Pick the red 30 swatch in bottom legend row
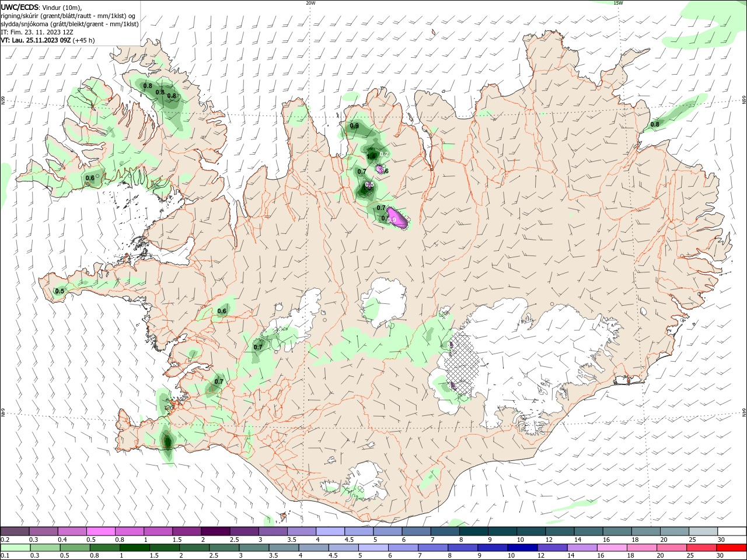Screen dimensions: 747x560 tap(731, 548)
